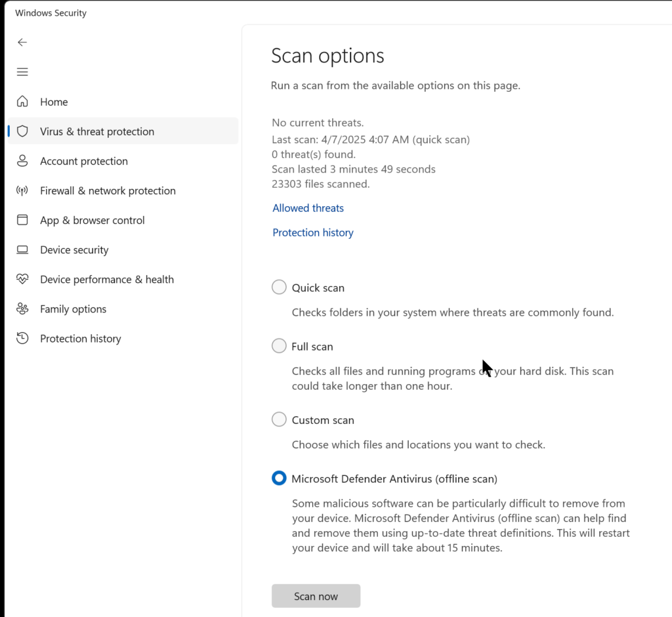Open Device security section
Viewport: 672px width, 617px height.
point(123,249)
